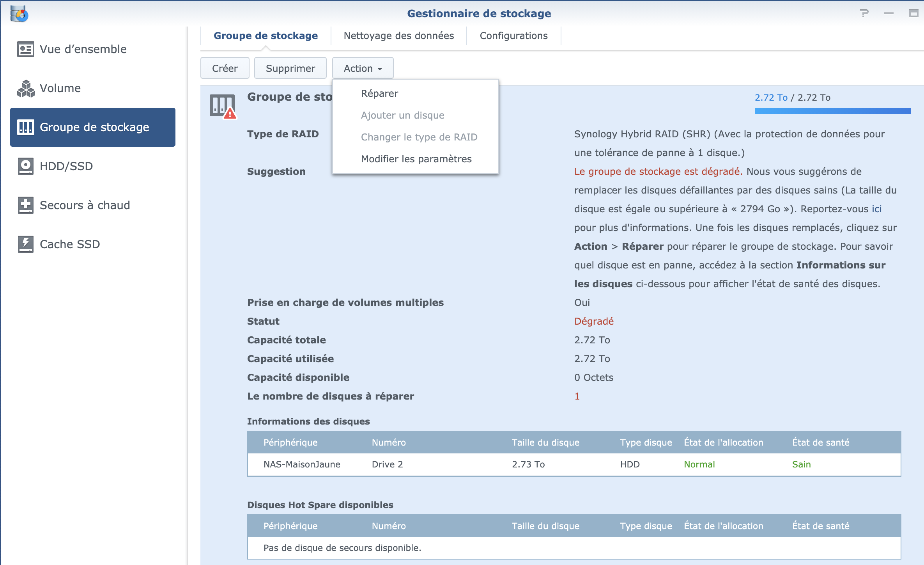Viewport: 924px width, 565px height.
Task: Click the disabled Ajouter un disque entry
Action: pyautogui.click(x=402, y=115)
